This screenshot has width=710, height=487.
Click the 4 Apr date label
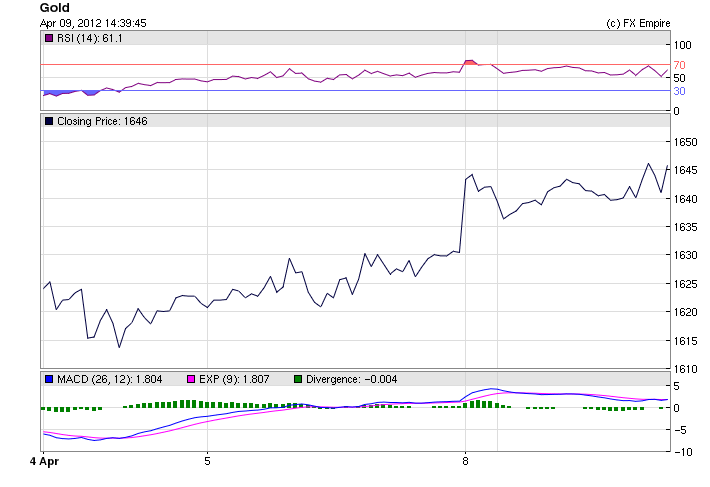[x=44, y=461]
